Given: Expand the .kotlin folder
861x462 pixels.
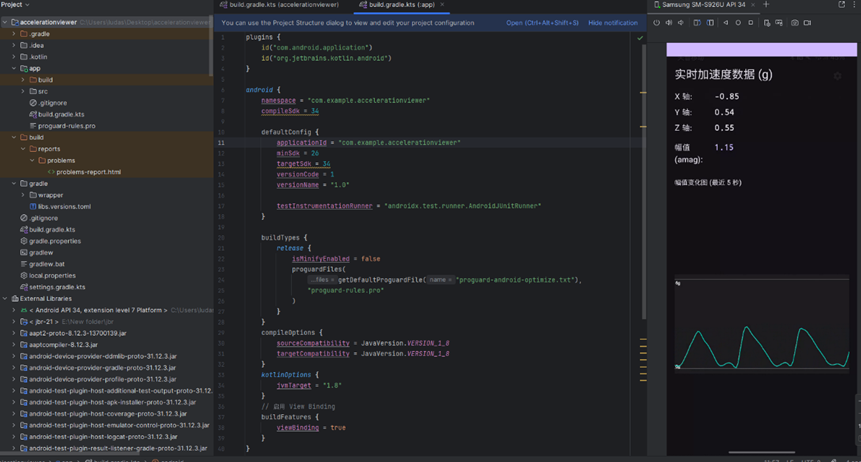Looking at the screenshot, I should [x=14, y=57].
